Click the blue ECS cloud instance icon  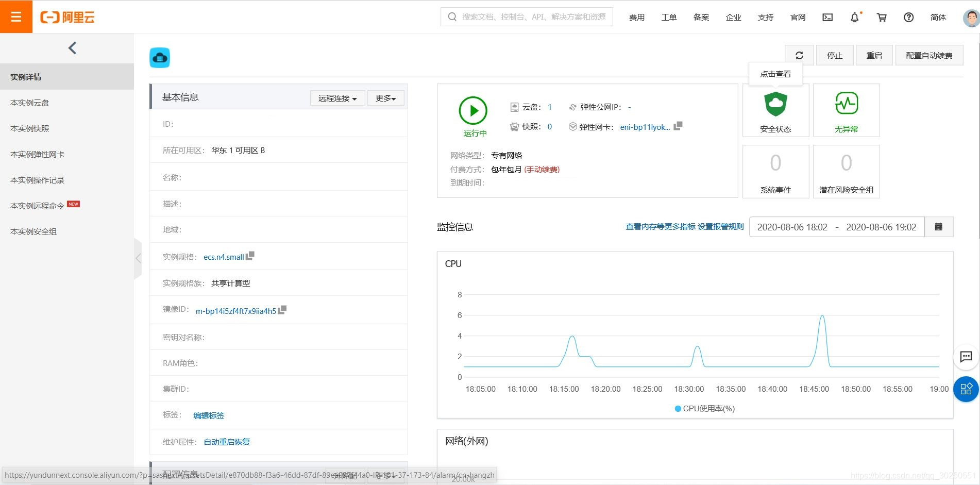pos(160,58)
